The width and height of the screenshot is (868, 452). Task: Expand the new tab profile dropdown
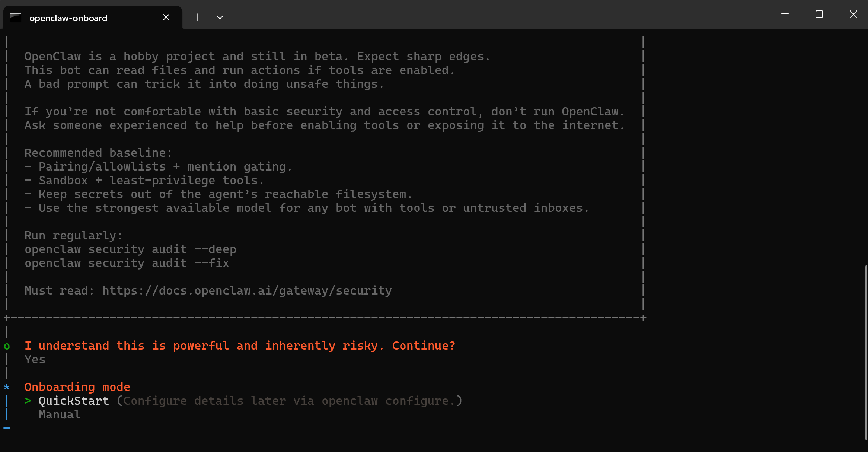(x=220, y=17)
